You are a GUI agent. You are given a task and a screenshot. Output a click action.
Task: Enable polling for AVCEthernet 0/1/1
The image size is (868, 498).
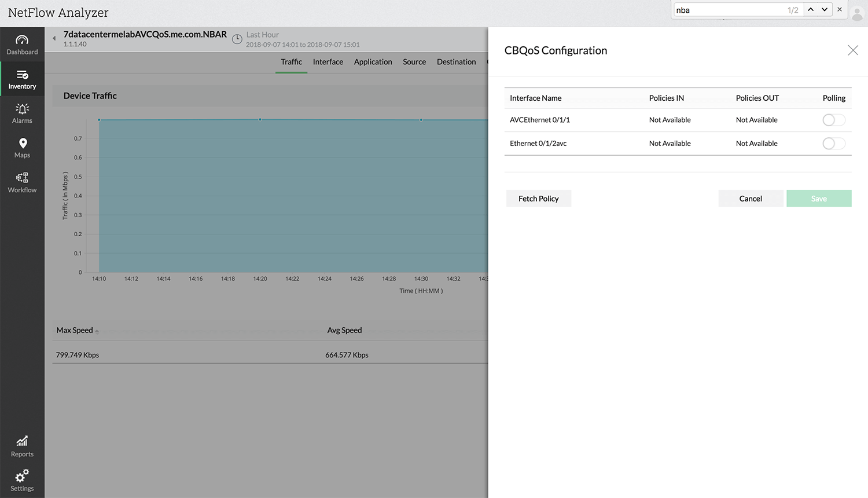(x=833, y=120)
